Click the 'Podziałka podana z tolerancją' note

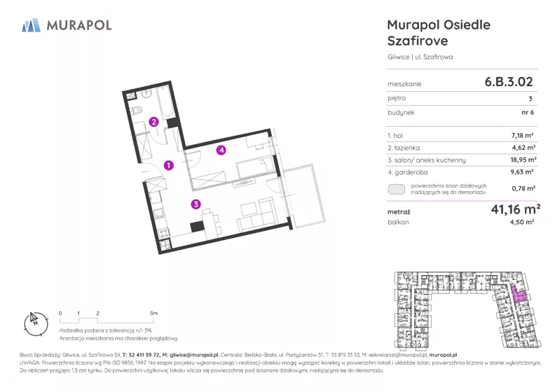coord(106,330)
